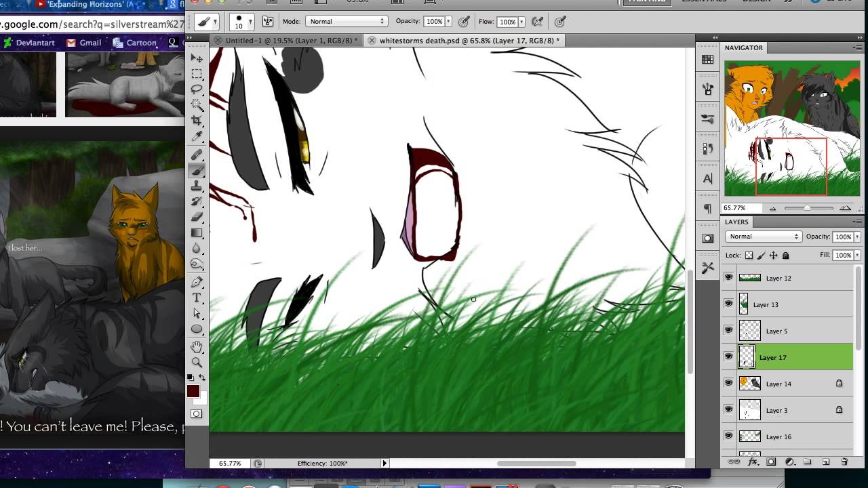
Task: Enable airbrush mode in options bar
Action: click(x=537, y=22)
